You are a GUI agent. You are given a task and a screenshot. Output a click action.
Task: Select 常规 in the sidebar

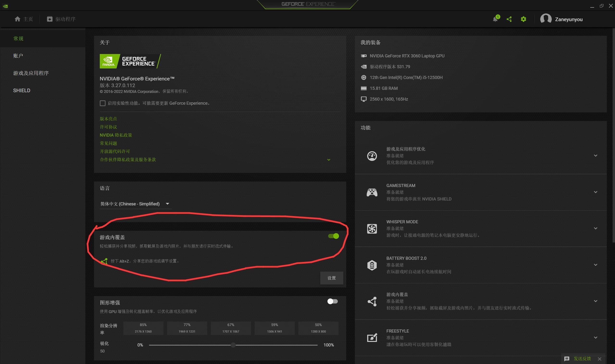pyautogui.click(x=43, y=38)
